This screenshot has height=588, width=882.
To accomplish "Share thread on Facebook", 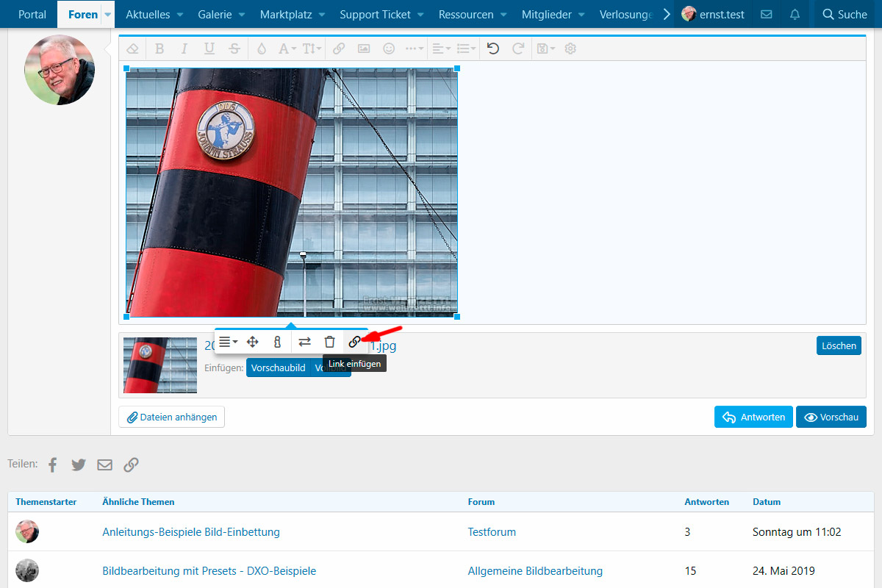I will 53,465.
